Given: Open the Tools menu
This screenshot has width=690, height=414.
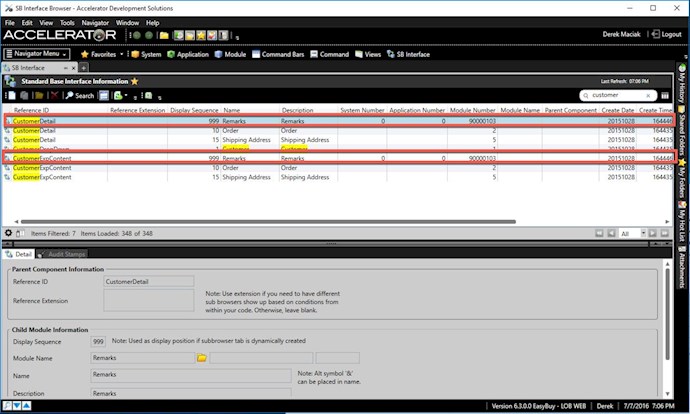Looking at the screenshot, I should pos(67,23).
